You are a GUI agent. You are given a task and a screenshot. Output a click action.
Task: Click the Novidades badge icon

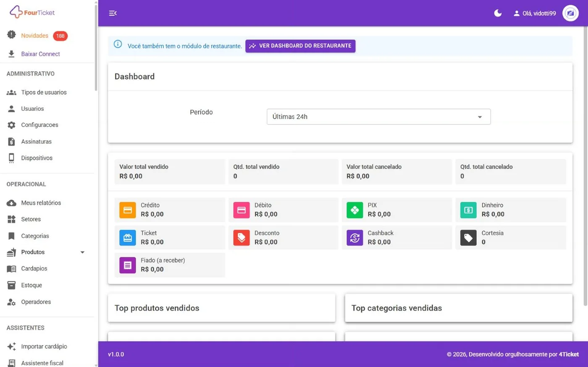pos(11,35)
